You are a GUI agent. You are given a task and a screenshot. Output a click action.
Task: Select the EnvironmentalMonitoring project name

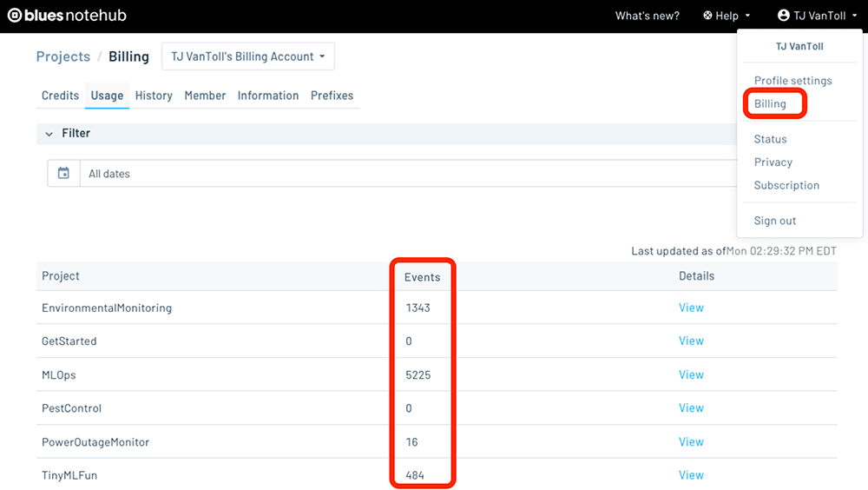coord(106,308)
